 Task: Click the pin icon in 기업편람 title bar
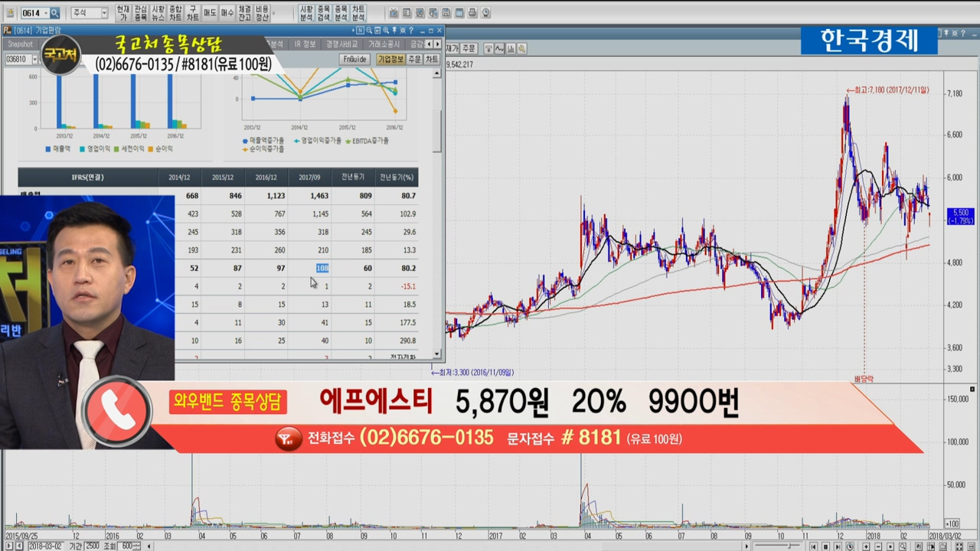[394, 31]
